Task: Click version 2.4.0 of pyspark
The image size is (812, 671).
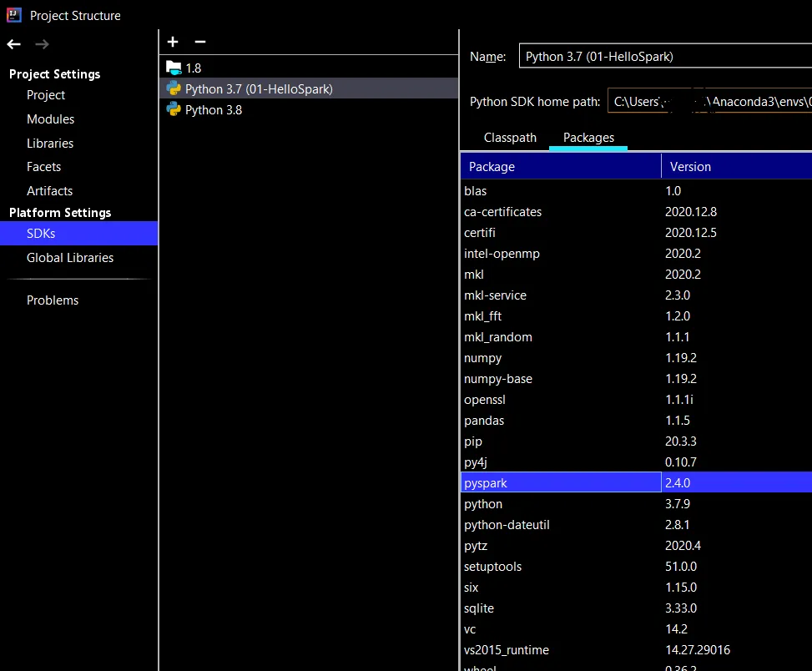Action: [x=678, y=483]
